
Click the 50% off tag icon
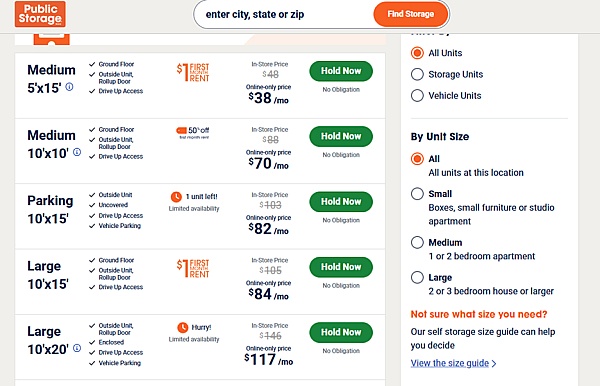(181, 130)
